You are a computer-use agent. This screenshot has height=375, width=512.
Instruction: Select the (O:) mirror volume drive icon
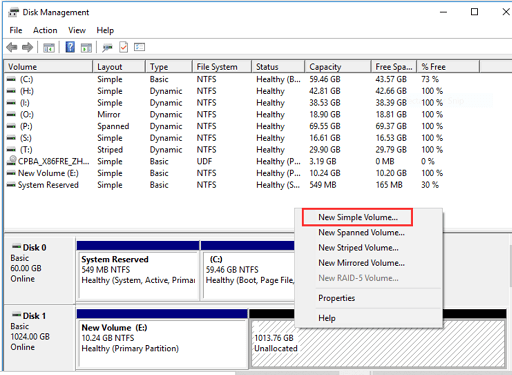pos(11,114)
